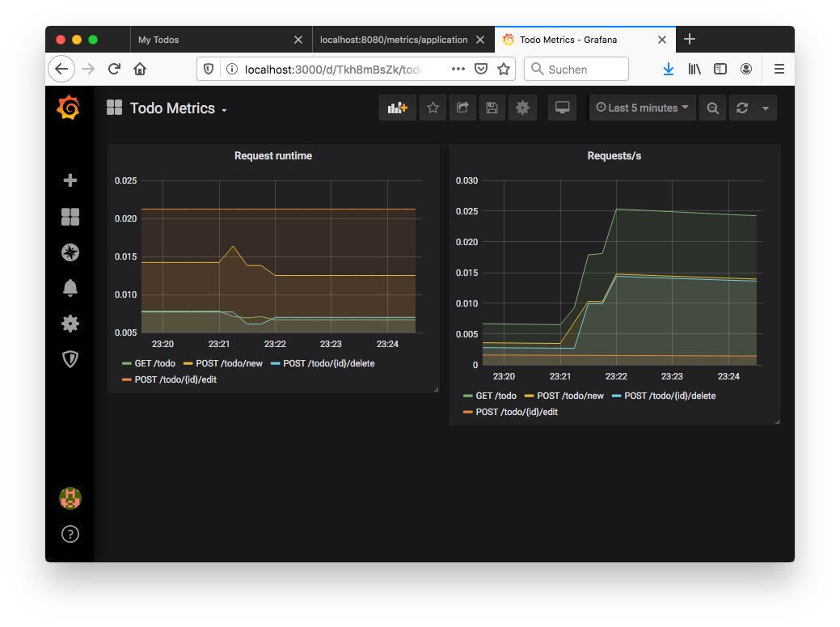This screenshot has height=627, width=840.
Task: Click orange POST /todo/{id}/edit swatch in Requests/s legend
Action: pyautogui.click(x=468, y=412)
